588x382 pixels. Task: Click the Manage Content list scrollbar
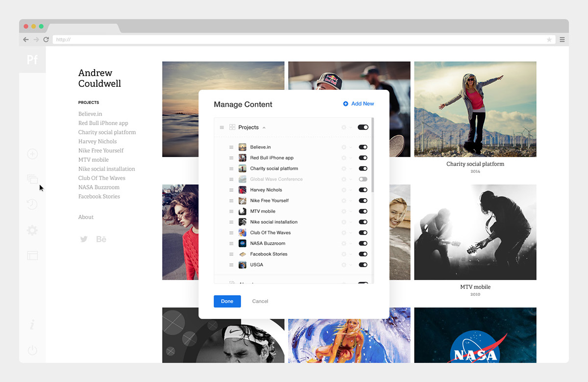373,155
